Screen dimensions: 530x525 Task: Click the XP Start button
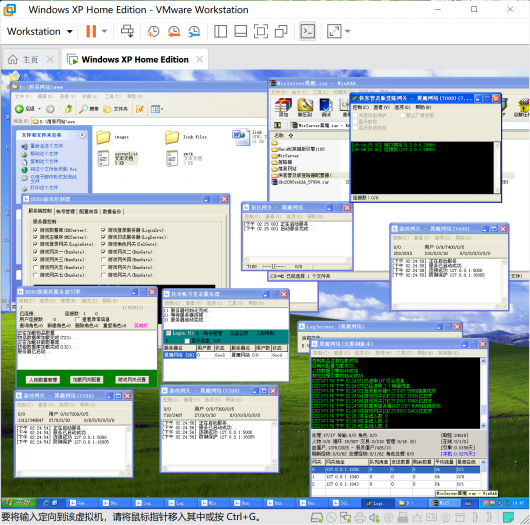point(19,503)
